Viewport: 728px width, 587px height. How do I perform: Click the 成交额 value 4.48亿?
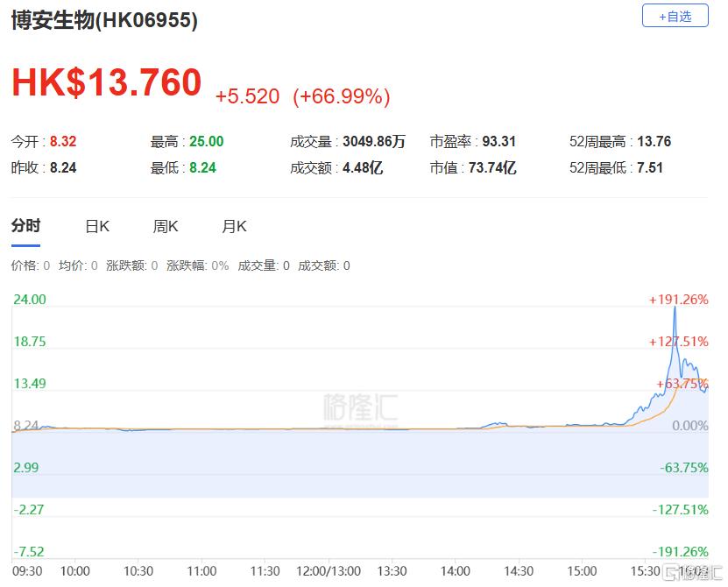pos(363,167)
